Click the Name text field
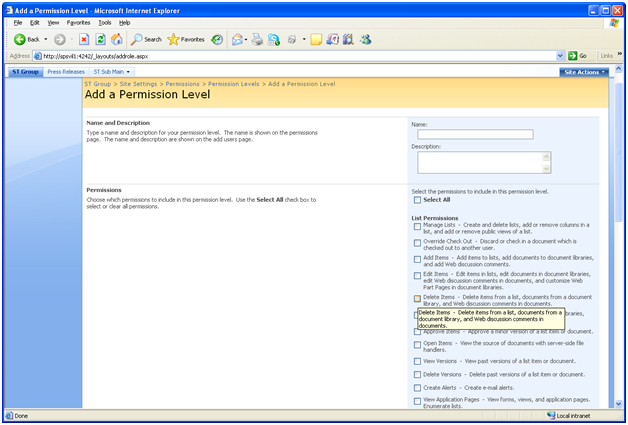Viewport: 628px width, 425px height. [475, 134]
